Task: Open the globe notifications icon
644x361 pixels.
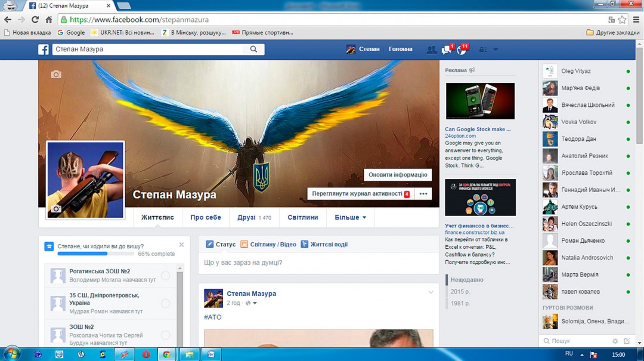Action: point(461,50)
